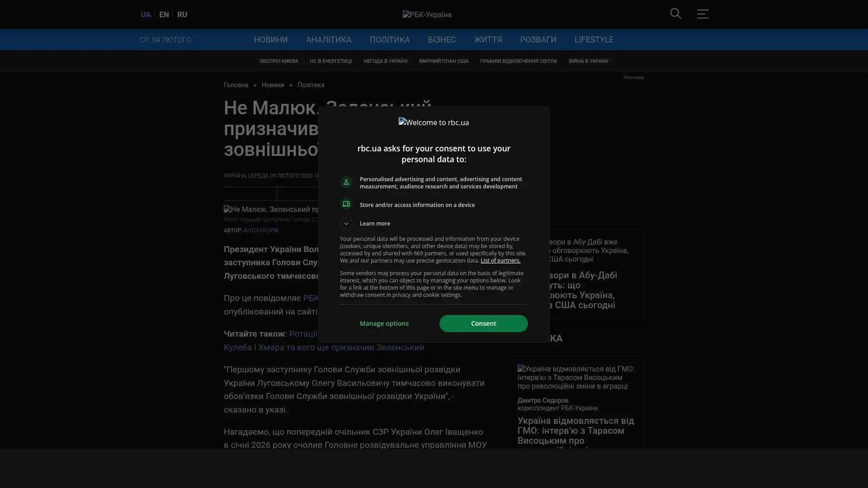Image resolution: width=868 pixels, height=488 pixels.
Task: Click the Політика breadcrumb link
Action: click(x=311, y=85)
